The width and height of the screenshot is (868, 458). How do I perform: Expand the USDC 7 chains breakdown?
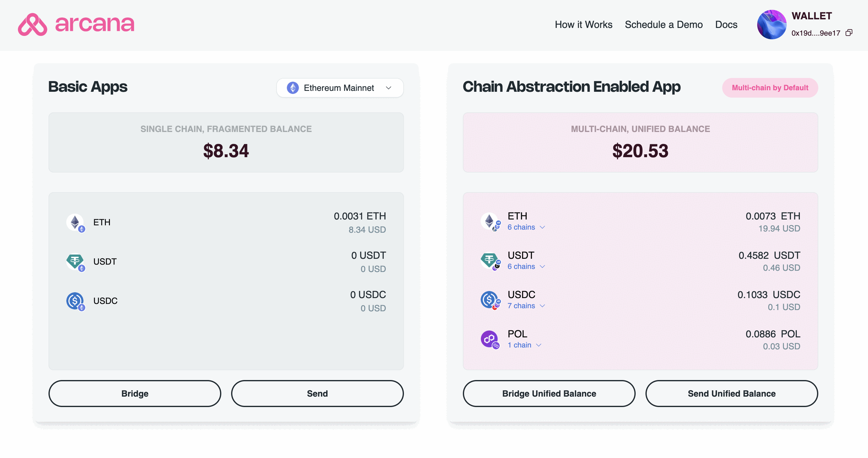click(526, 306)
